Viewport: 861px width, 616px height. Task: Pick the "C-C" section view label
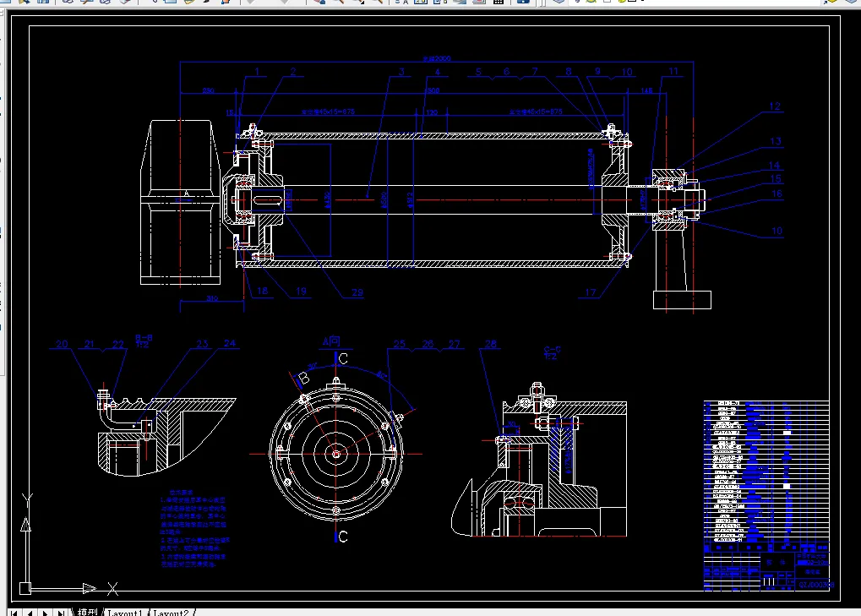[x=552, y=349]
